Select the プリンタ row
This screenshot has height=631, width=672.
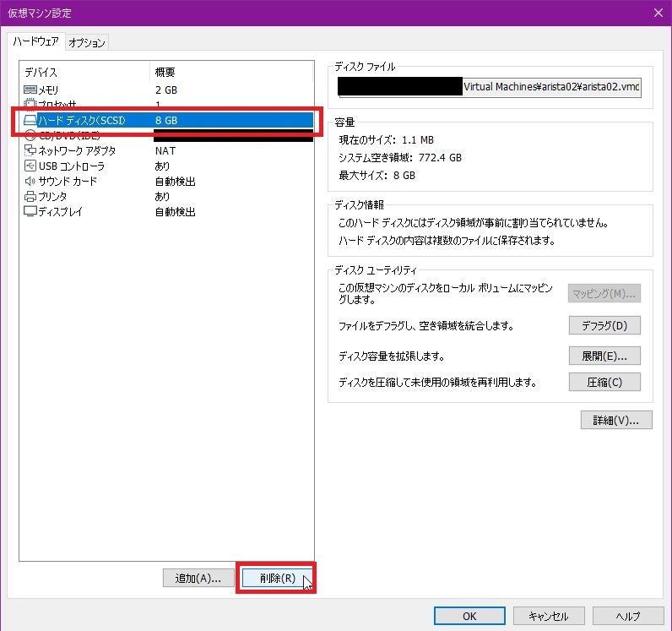(166, 197)
